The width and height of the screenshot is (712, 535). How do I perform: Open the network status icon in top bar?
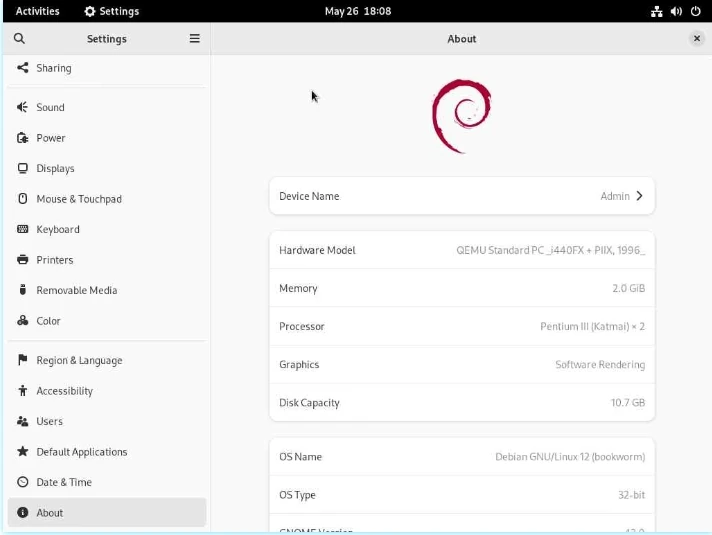[x=657, y=11]
